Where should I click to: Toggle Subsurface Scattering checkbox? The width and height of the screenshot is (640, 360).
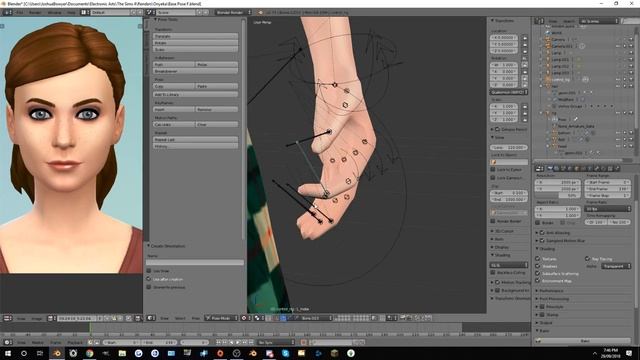click(x=538, y=273)
